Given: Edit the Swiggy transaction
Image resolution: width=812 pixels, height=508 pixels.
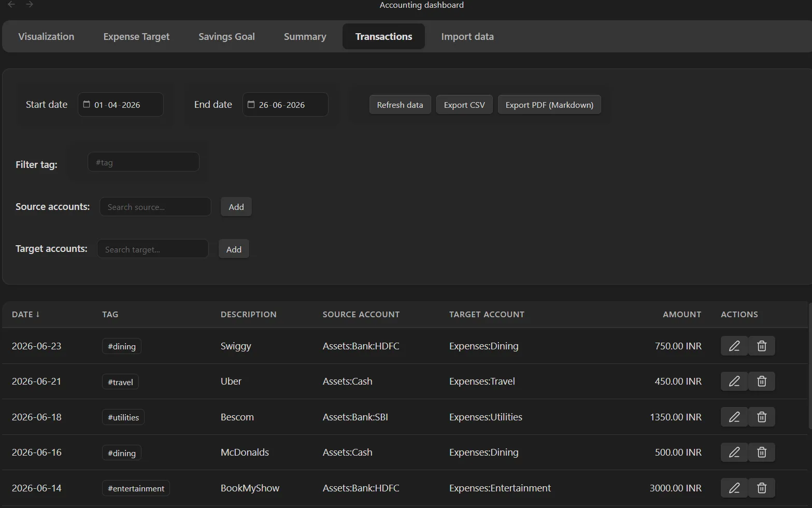Looking at the screenshot, I should coord(734,346).
